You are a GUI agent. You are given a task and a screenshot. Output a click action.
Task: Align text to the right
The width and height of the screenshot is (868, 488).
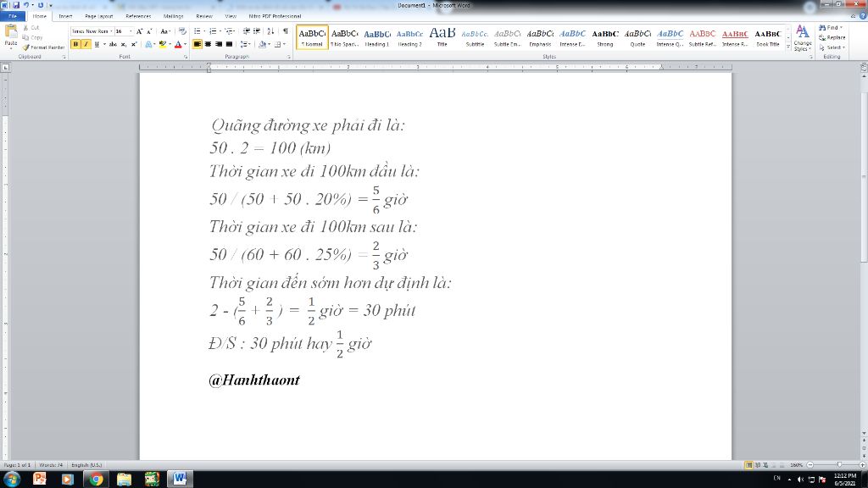coord(218,44)
